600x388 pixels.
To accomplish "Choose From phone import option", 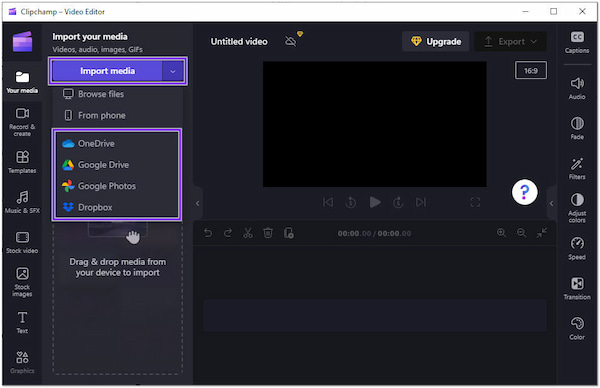I will pyautogui.click(x=117, y=115).
